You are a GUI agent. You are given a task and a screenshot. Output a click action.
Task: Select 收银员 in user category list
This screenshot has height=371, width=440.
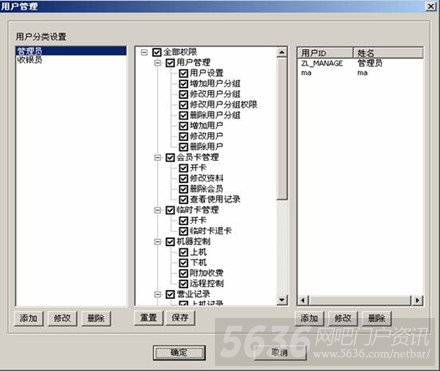(x=29, y=60)
